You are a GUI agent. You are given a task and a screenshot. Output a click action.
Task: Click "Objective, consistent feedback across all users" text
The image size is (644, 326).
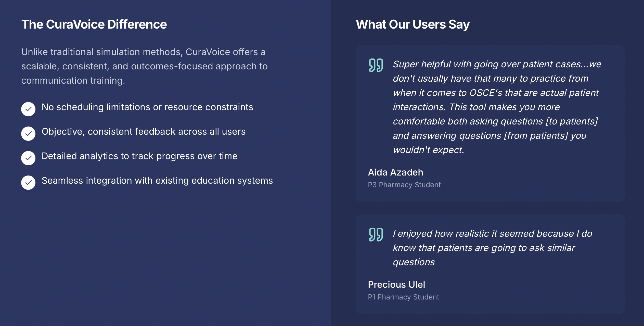point(144,132)
